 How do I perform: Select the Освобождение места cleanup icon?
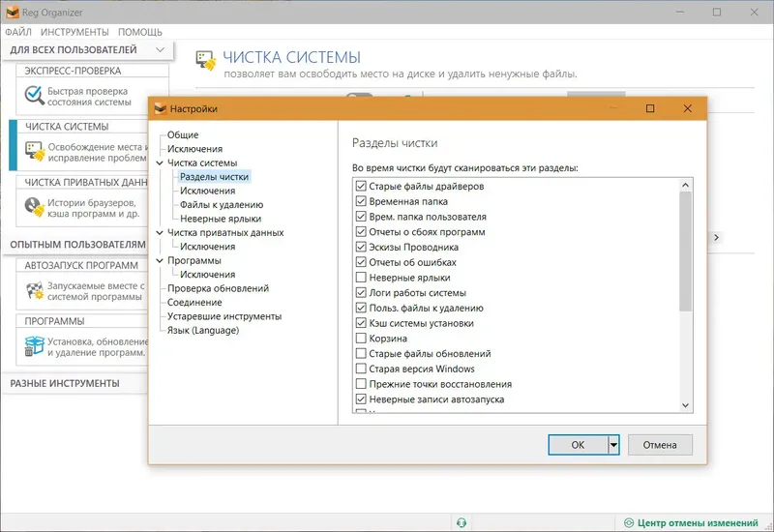(x=35, y=152)
